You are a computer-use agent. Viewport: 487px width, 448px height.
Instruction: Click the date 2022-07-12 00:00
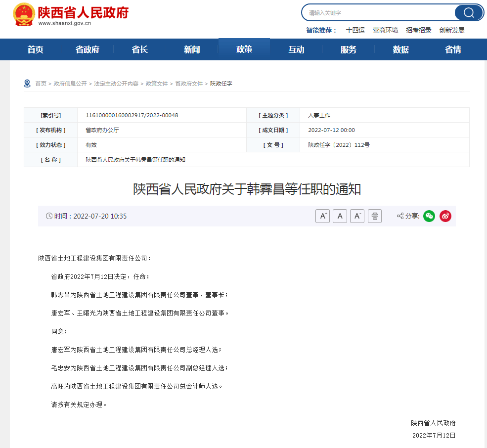[x=331, y=130]
